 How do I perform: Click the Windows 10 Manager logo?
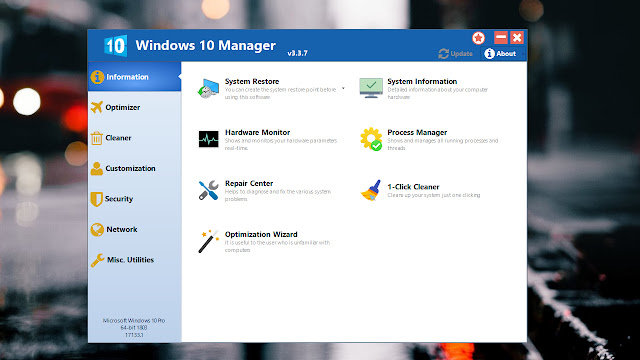[116, 45]
